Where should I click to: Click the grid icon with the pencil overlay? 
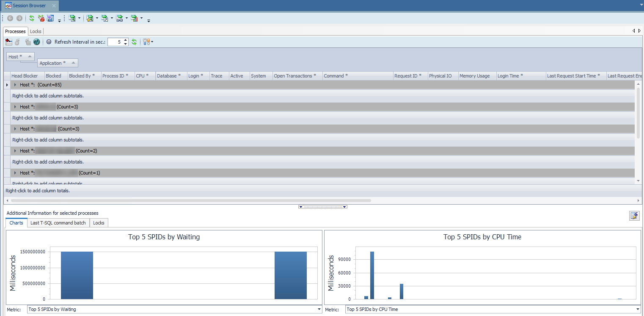tap(90, 18)
